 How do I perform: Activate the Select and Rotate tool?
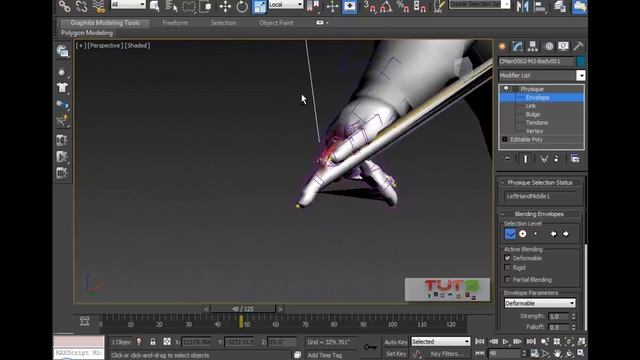click(242, 7)
